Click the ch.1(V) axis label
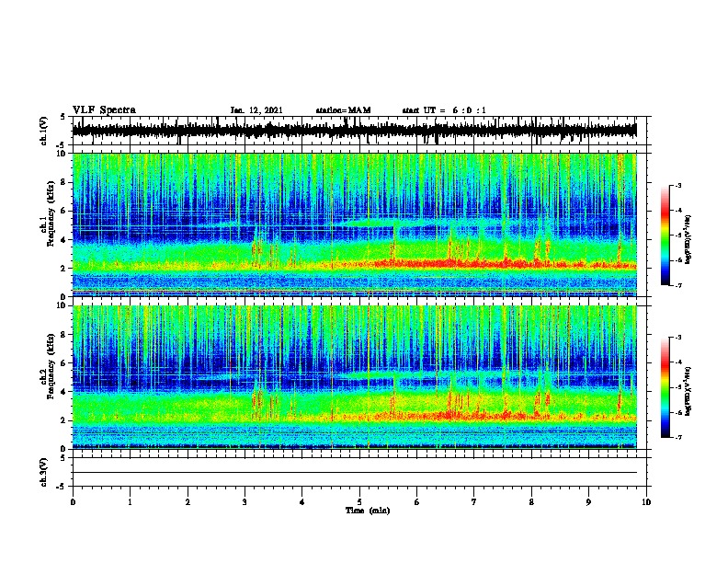The width and height of the screenshot is (728, 563). (44, 131)
